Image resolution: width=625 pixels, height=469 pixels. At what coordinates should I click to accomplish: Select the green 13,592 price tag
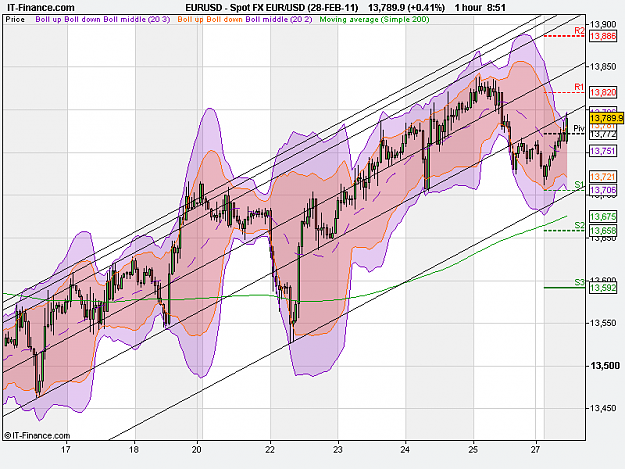[x=603, y=288]
